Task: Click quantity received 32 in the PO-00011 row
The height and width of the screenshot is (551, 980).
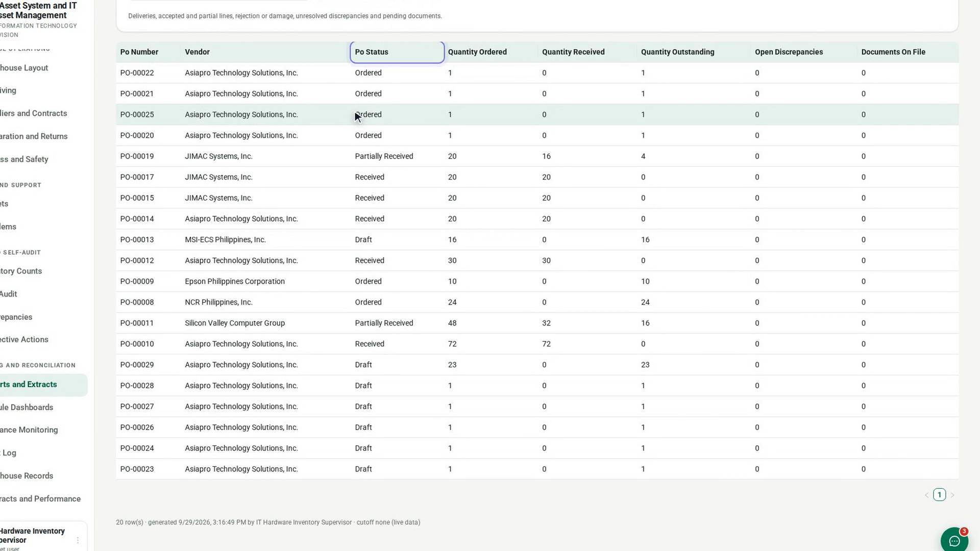Action: pos(546,323)
